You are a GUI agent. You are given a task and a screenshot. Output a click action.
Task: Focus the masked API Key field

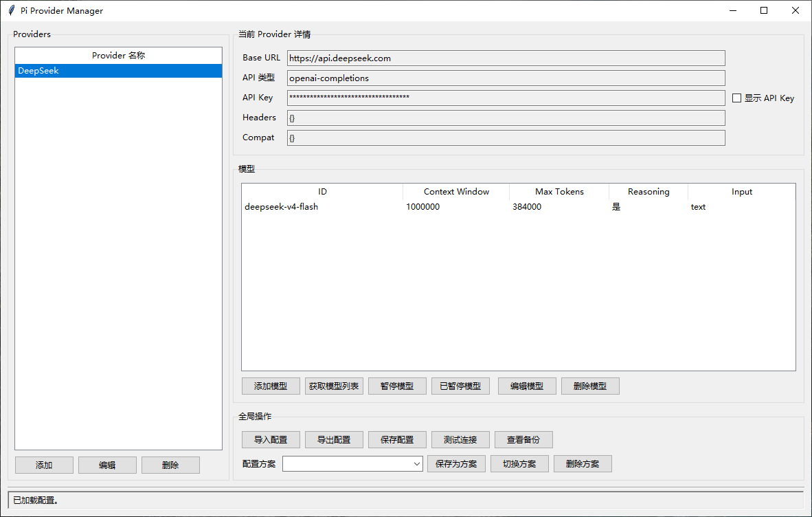pyautogui.click(x=506, y=98)
